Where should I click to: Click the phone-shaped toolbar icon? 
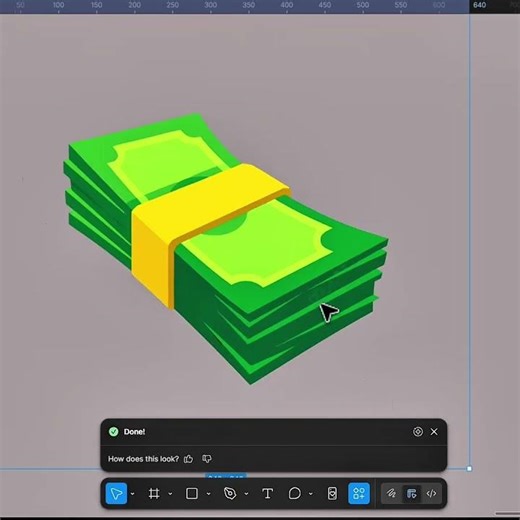click(332, 493)
